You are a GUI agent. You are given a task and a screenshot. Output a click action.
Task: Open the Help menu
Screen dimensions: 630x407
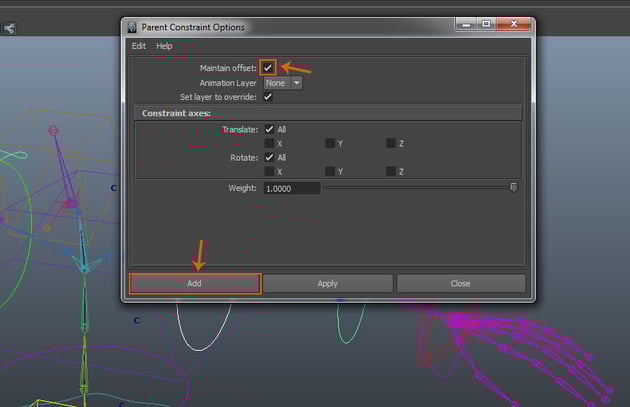coord(164,46)
